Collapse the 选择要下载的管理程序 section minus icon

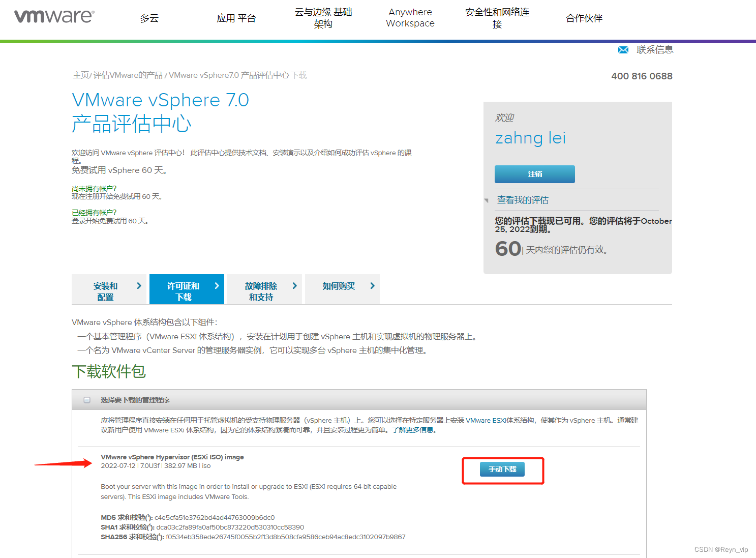[87, 400]
